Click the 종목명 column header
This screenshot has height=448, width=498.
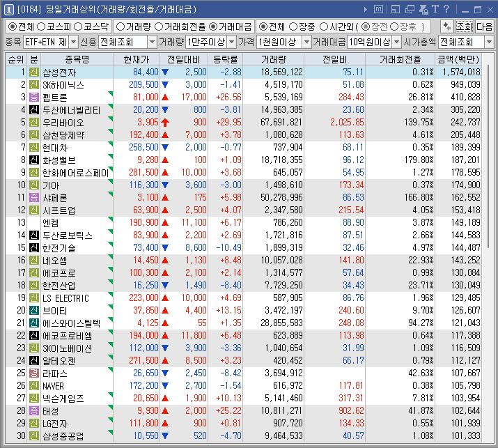(77, 59)
